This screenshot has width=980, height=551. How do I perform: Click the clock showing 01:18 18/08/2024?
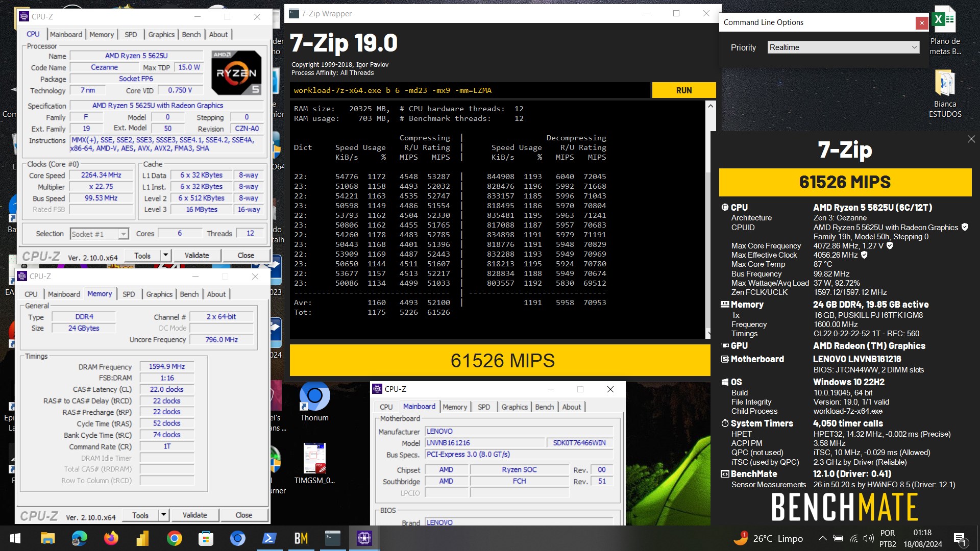coord(922,538)
